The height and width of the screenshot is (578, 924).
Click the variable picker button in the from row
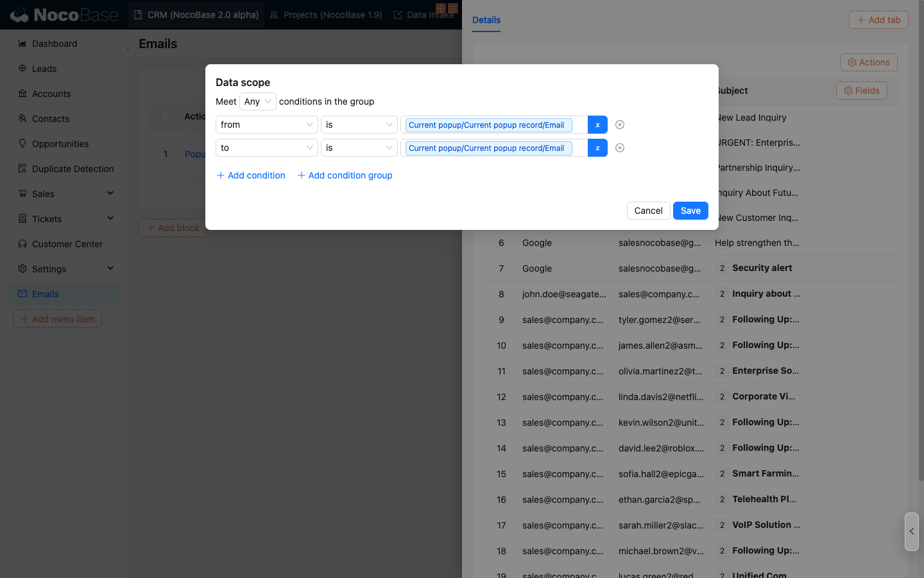[597, 125]
